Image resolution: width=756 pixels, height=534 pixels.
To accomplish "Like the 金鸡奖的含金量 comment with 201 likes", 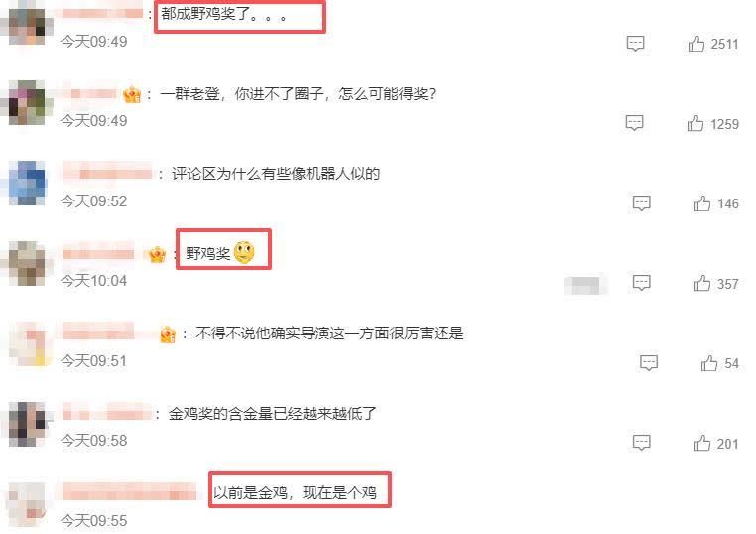I will click(x=702, y=443).
